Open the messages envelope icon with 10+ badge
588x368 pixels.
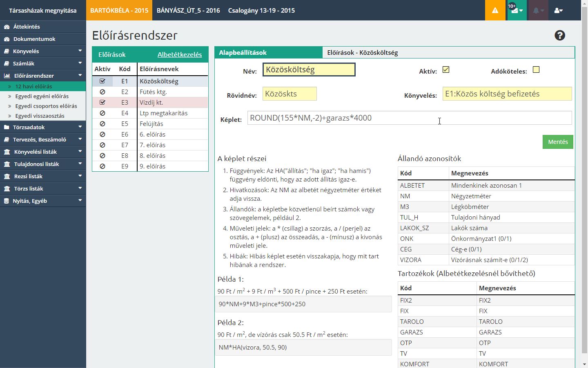tap(516, 10)
